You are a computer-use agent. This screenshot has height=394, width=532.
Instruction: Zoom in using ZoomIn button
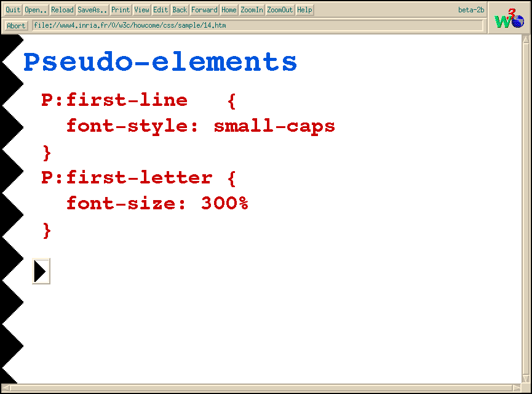pyautogui.click(x=252, y=10)
